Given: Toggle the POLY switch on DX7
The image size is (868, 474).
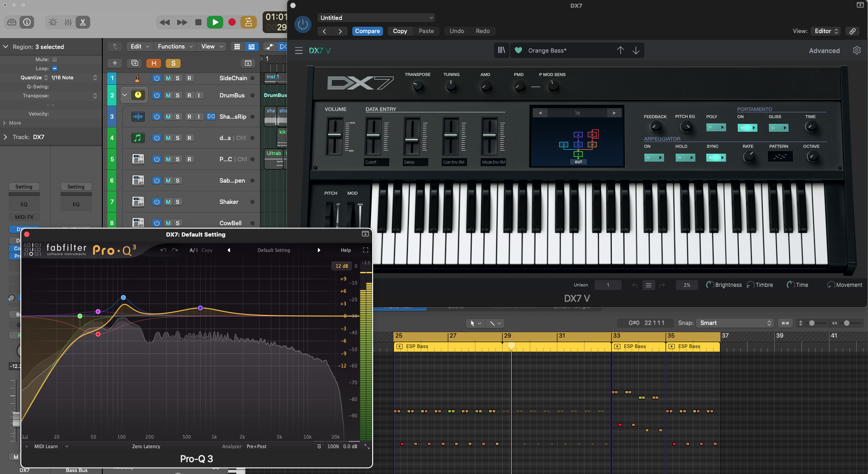Looking at the screenshot, I should [x=716, y=128].
